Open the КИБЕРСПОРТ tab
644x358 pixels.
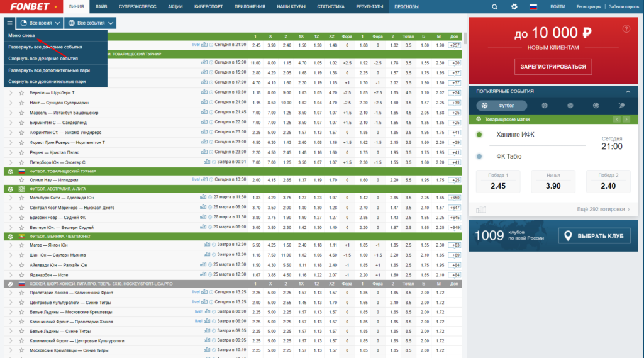[x=209, y=6]
